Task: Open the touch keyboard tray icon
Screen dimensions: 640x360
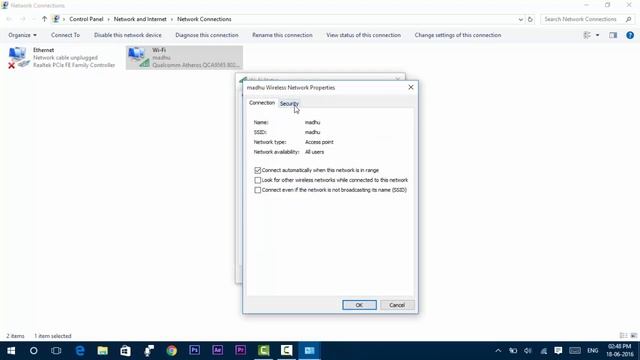Action: pos(575,351)
